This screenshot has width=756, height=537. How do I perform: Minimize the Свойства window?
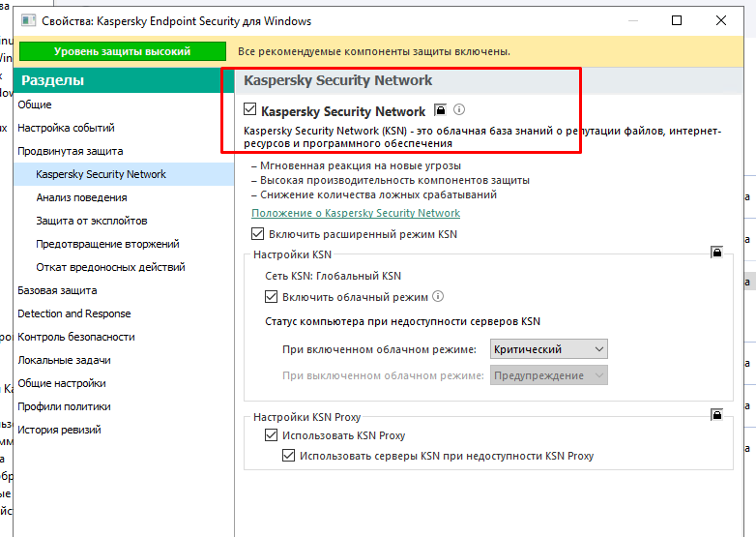coord(633,20)
